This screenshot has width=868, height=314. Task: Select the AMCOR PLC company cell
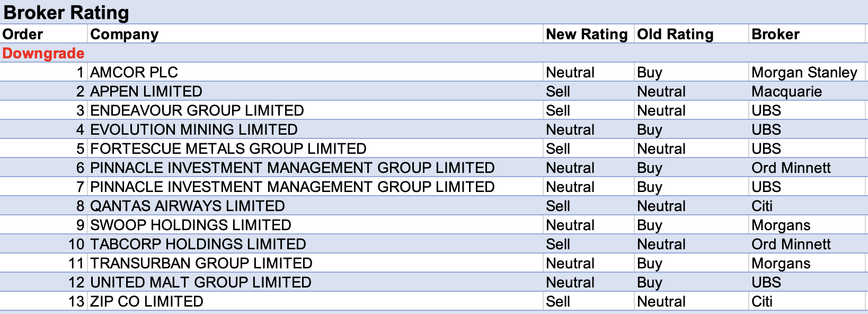(x=134, y=72)
